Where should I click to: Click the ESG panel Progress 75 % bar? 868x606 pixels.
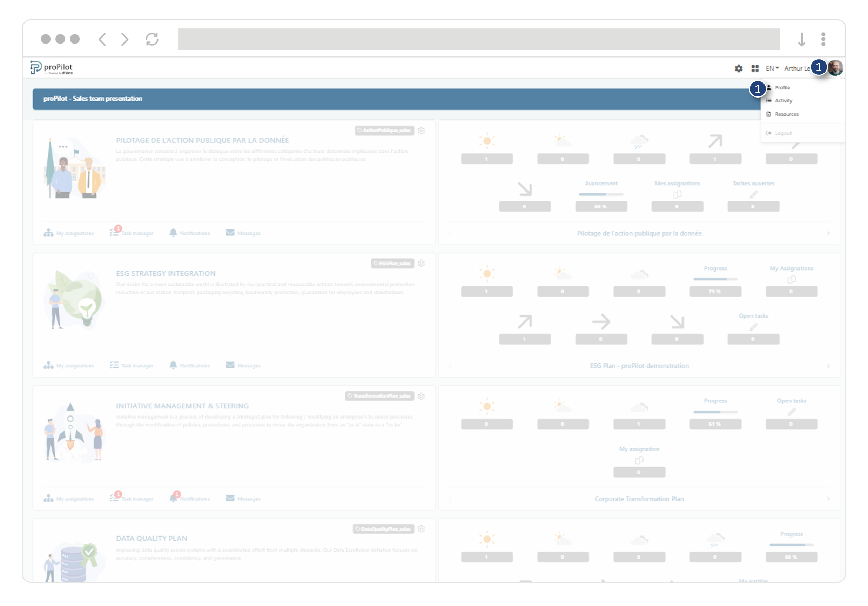(x=715, y=279)
